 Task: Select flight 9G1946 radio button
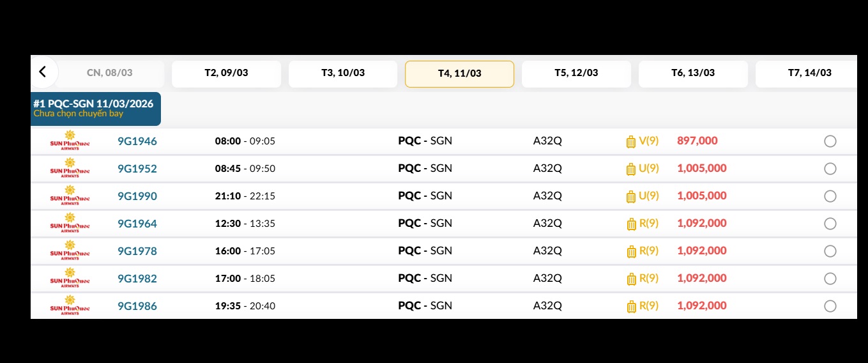point(830,141)
